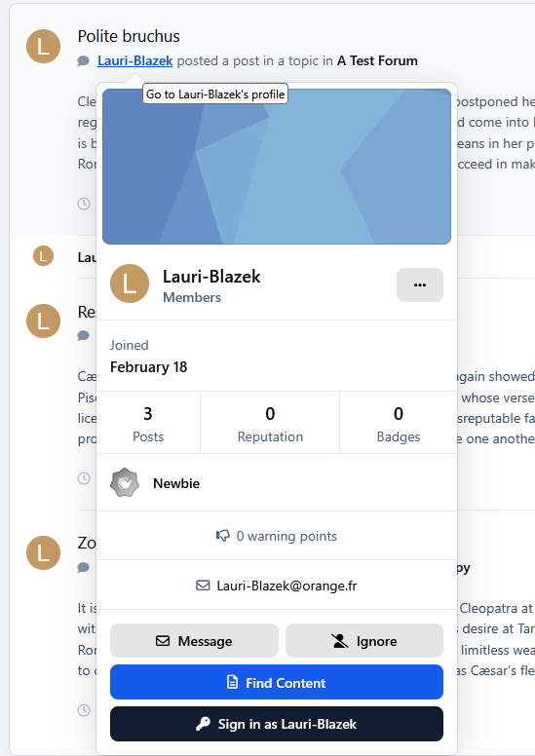535x756 pixels.
Task: Click the envelope icon beside the email address
Action: click(203, 586)
